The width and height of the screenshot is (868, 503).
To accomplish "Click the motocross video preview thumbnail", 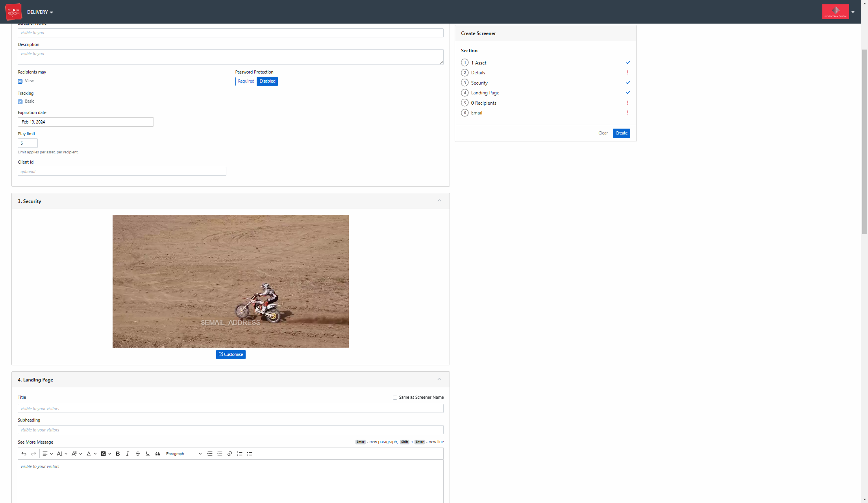I will pyautogui.click(x=231, y=281).
